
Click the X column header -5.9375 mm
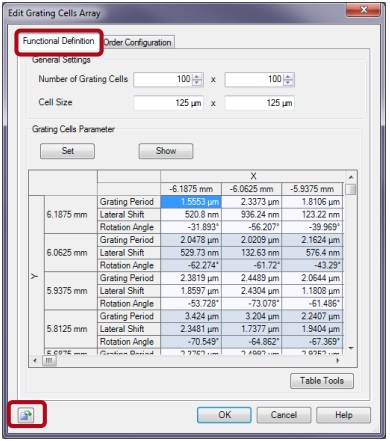(312, 189)
